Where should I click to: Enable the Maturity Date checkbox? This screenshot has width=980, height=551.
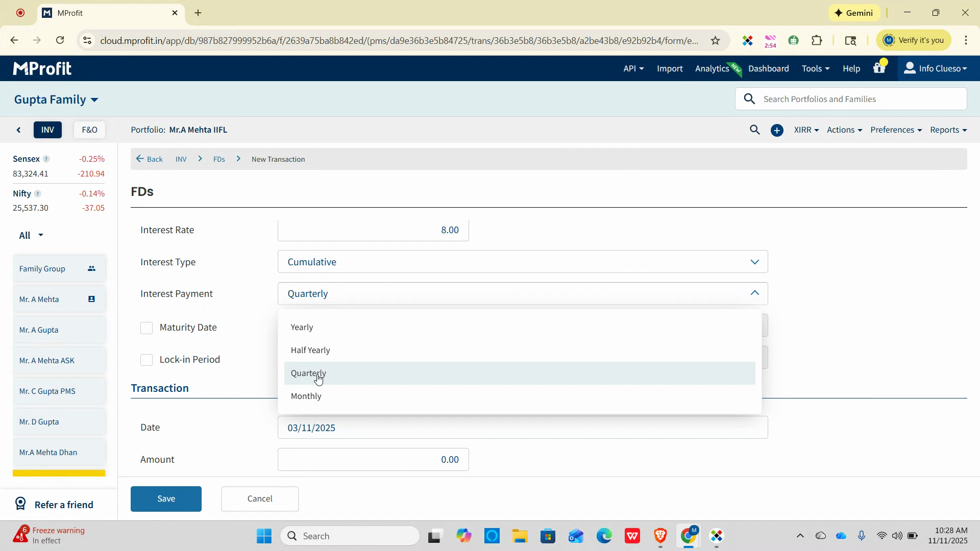pos(146,328)
